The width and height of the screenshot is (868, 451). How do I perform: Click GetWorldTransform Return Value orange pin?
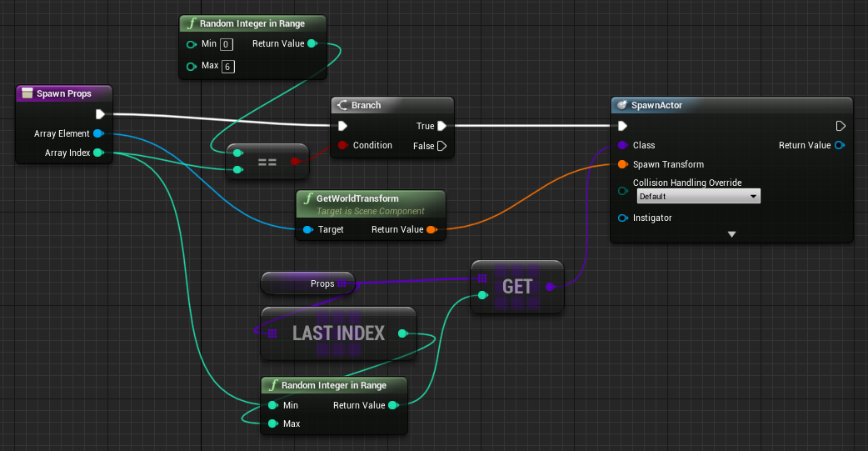tap(431, 230)
